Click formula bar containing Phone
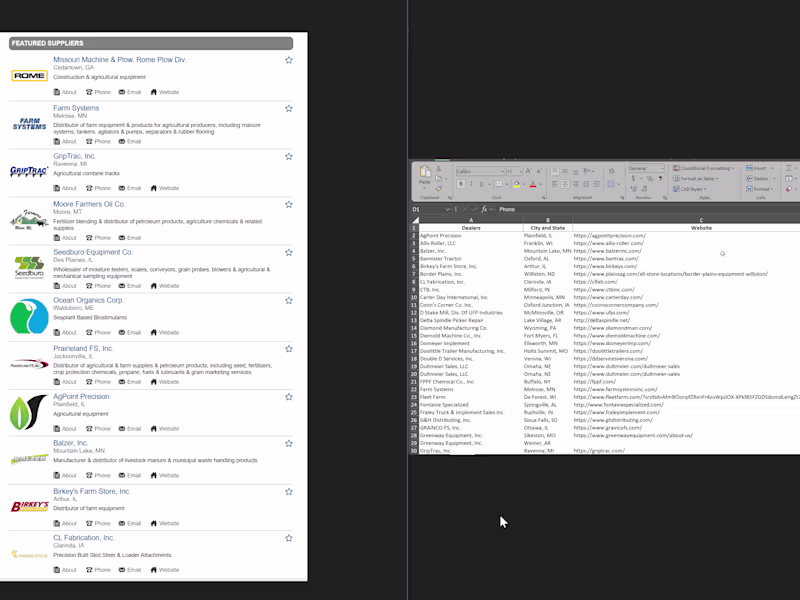 click(648, 209)
